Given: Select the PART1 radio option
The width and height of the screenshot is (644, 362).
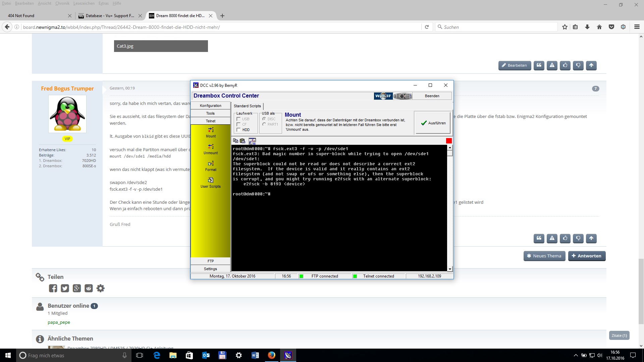Looking at the screenshot, I should click(264, 124).
